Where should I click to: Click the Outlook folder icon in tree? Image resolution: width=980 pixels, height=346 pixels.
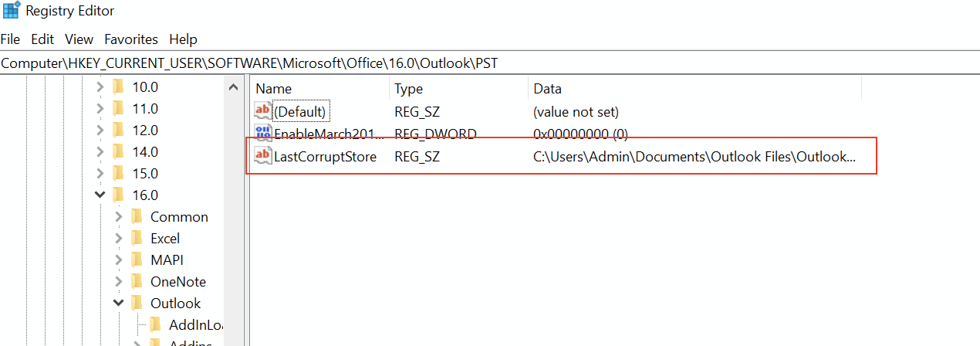(x=137, y=304)
